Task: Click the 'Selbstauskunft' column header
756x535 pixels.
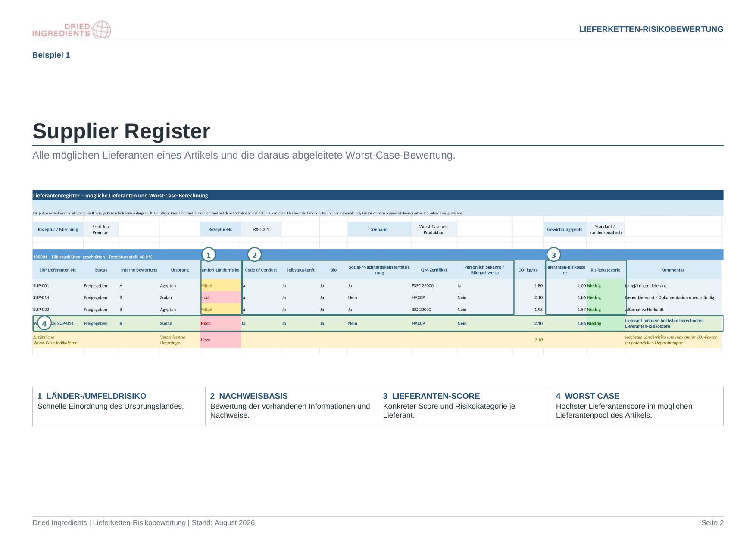Action: pos(300,270)
